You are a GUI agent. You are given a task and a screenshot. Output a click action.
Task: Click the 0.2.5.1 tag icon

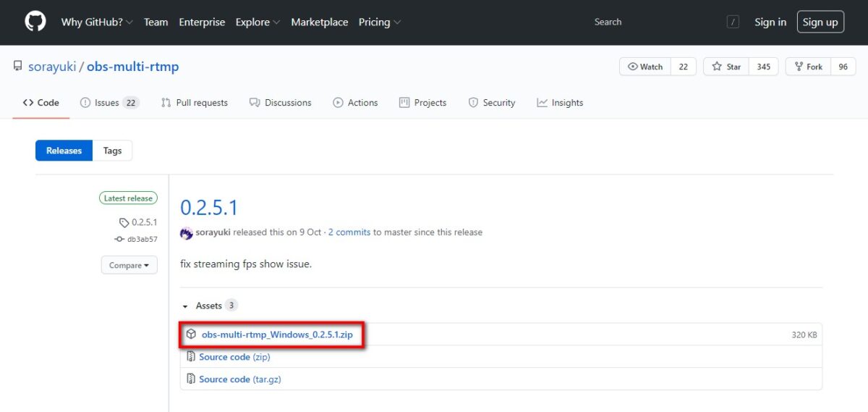pos(124,222)
